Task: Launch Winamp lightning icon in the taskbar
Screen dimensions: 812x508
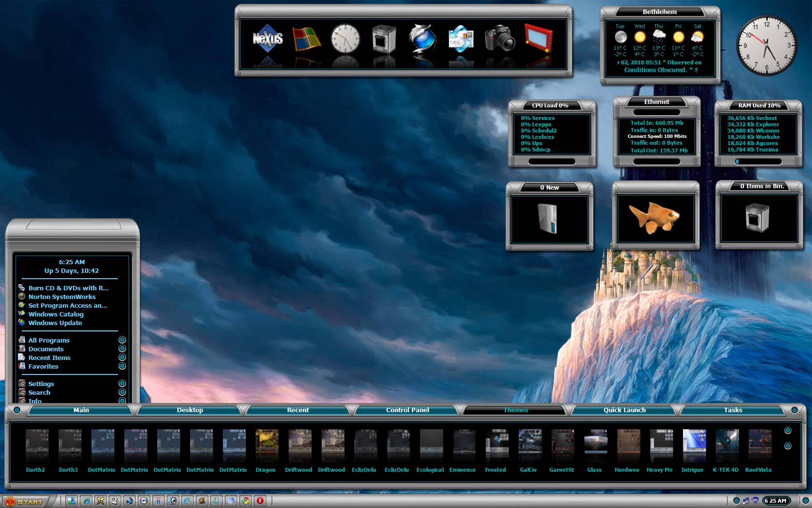Action: coord(202,501)
